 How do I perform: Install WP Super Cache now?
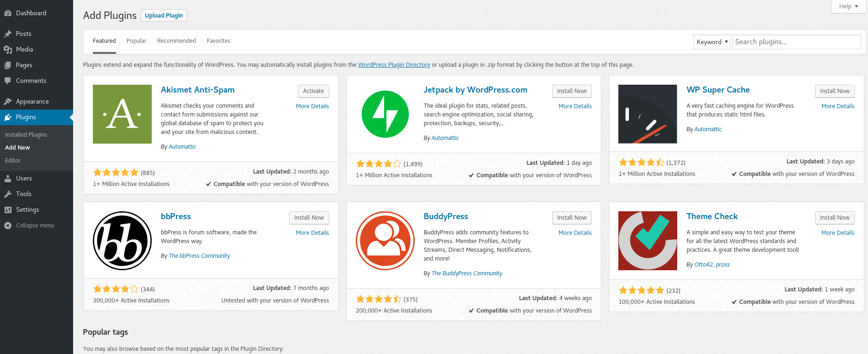pyautogui.click(x=835, y=91)
